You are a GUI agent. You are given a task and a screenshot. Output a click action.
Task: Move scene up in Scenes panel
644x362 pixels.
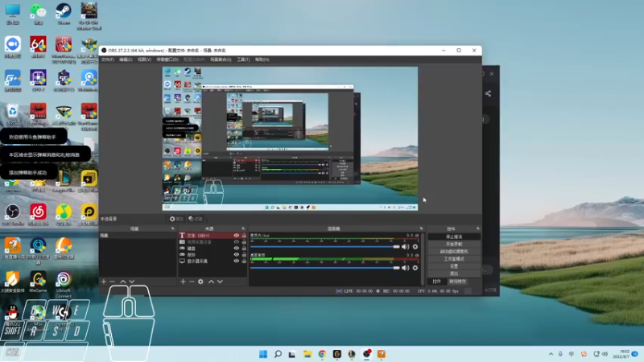[x=123, y=282]
